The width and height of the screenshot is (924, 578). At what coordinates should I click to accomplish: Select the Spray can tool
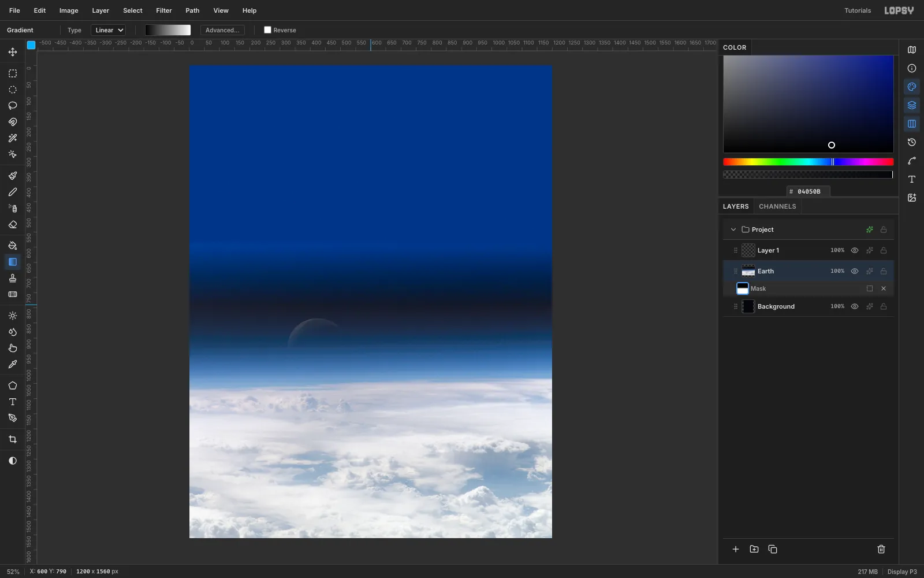coord(13,208)
